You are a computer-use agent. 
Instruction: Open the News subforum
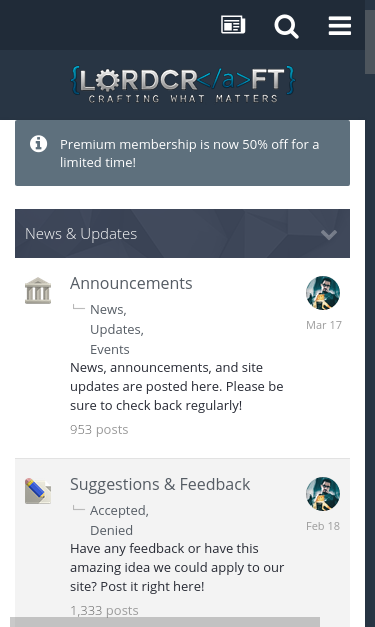click(x=108, y=310)
